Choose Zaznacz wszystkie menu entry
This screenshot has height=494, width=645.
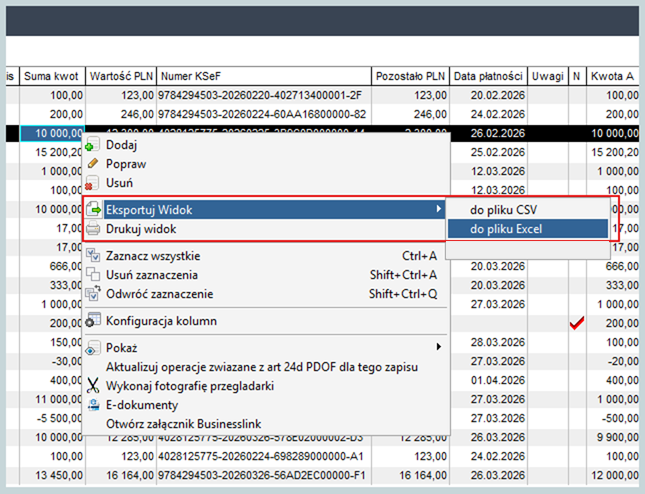coord(266,256)
